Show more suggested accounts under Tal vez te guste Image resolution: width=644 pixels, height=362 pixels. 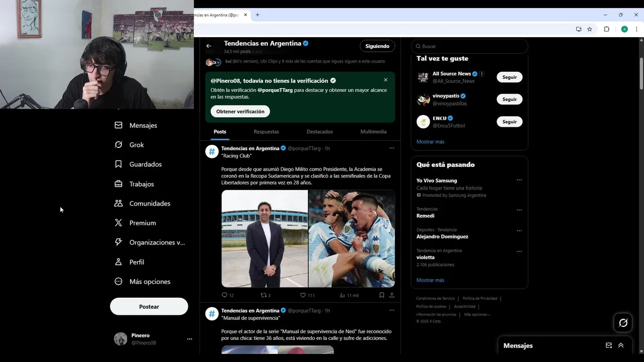click(x=430, y=142)
